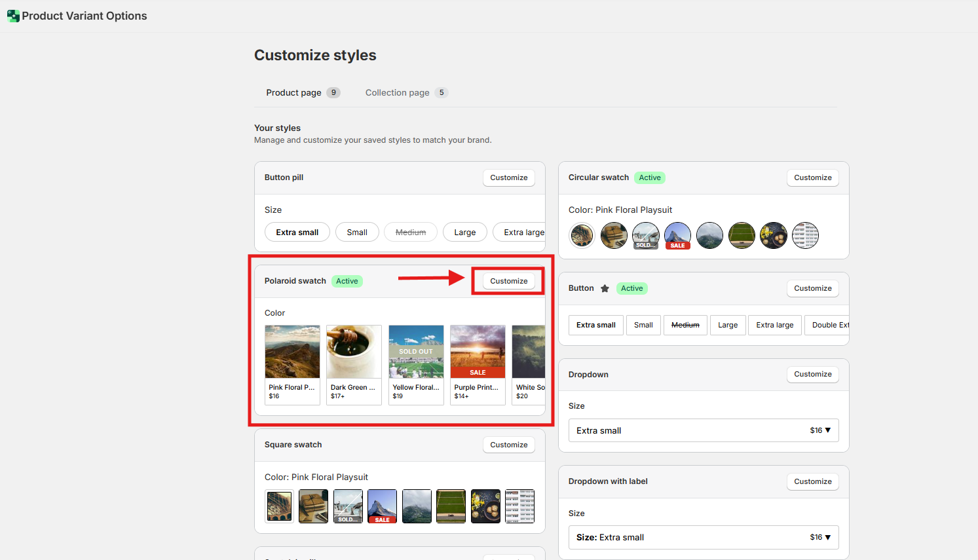Customize the Circular swatch style
Viewport: 978px width, 560px height.
[x=812, y=177]
